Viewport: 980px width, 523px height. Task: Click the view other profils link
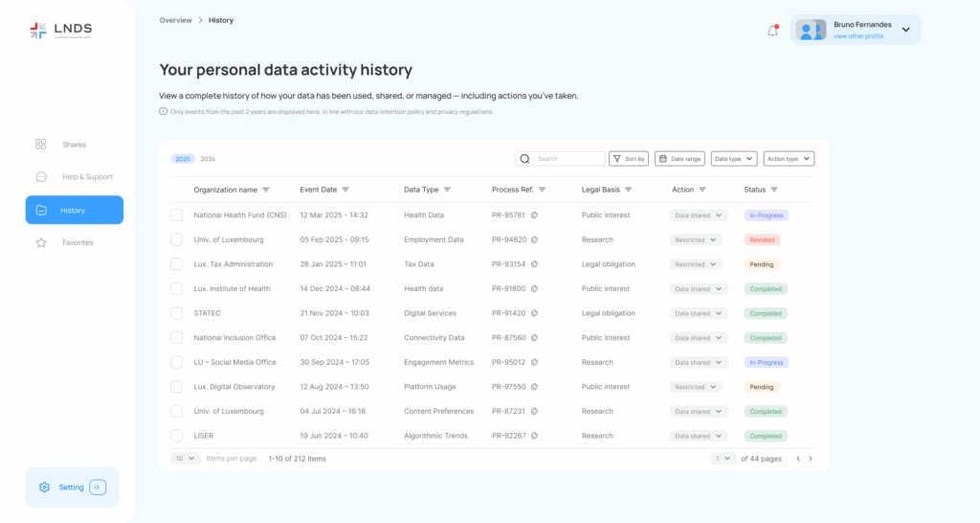[858, 36]
